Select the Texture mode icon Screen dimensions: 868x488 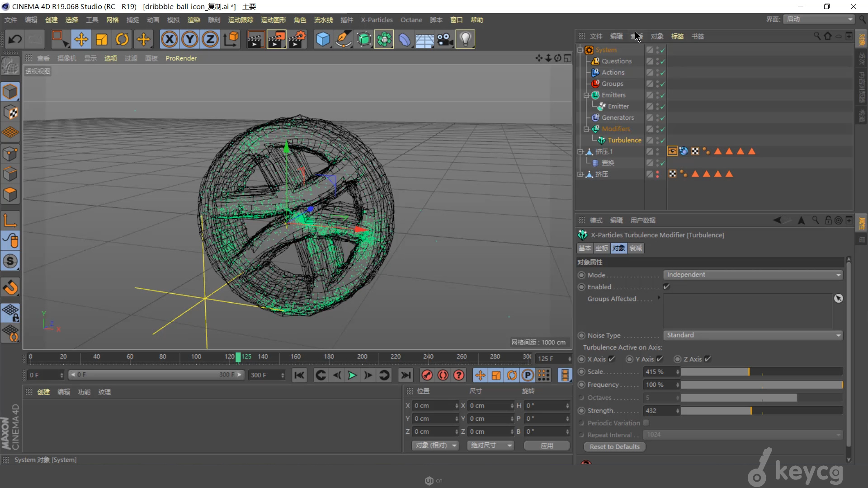[x=10, y=113]
